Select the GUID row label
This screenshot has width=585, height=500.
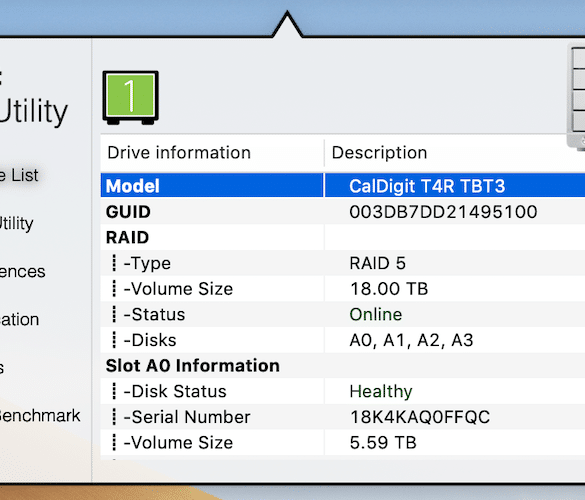click(x=128, y=212)
